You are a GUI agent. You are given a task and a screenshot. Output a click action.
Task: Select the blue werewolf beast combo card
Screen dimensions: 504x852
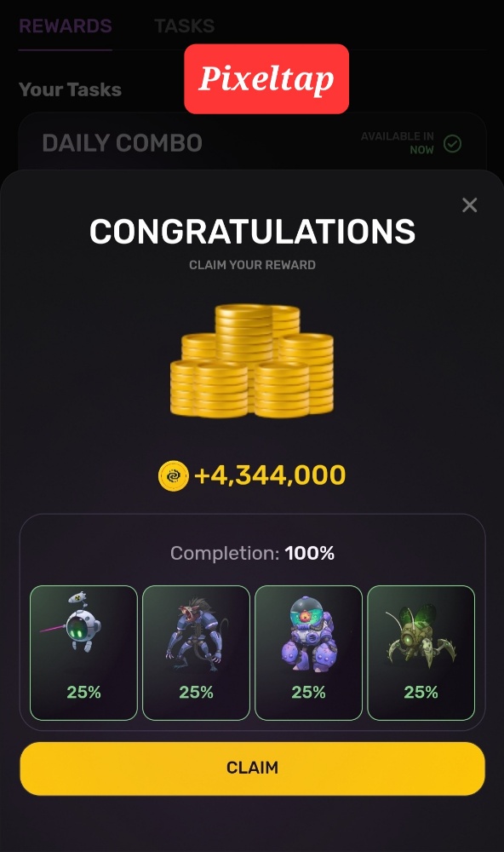[x=196, y=653]
